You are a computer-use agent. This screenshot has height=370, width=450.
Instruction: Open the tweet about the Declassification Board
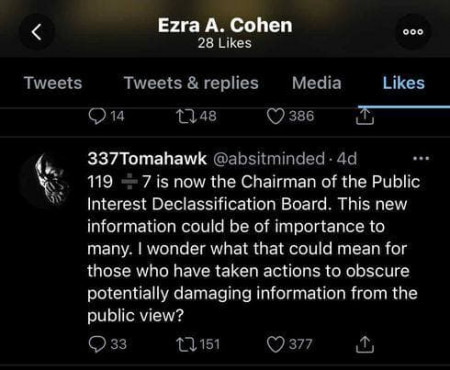[x=253, y=249]
